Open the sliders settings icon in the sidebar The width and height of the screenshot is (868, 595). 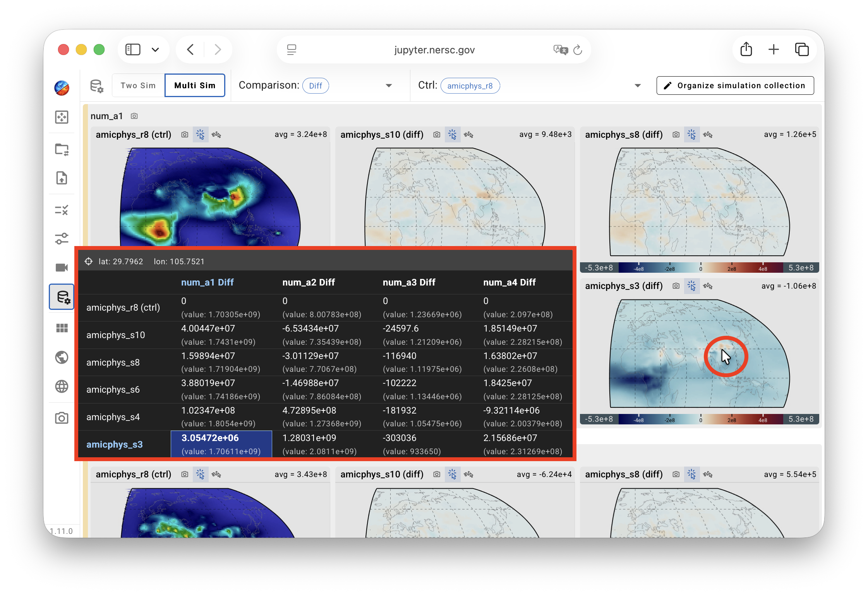[62, 239]
